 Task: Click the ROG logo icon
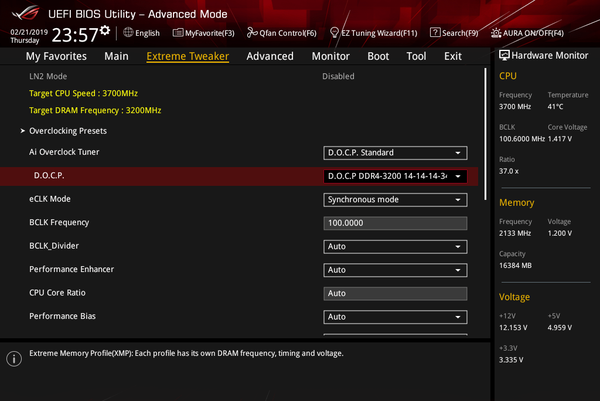(25, 13)
